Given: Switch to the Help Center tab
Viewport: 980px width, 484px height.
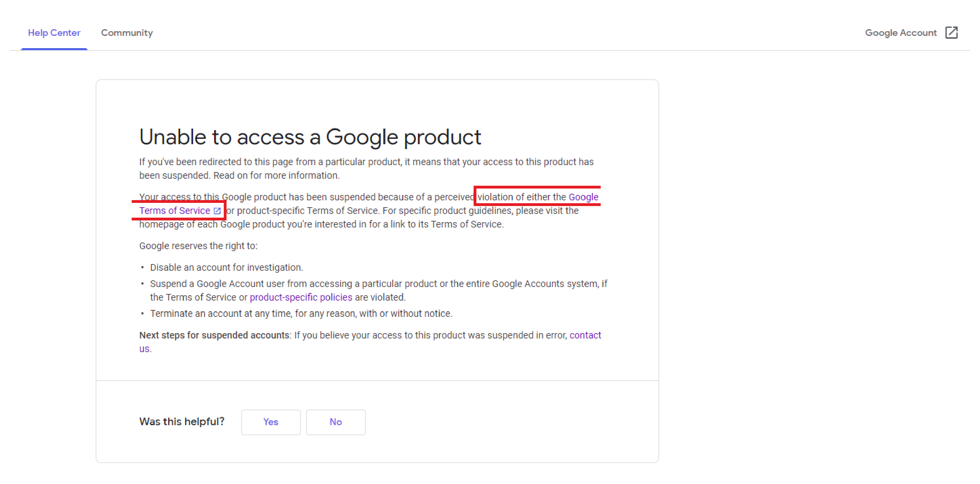Looking at the screenshot, I should pos(54,33).
